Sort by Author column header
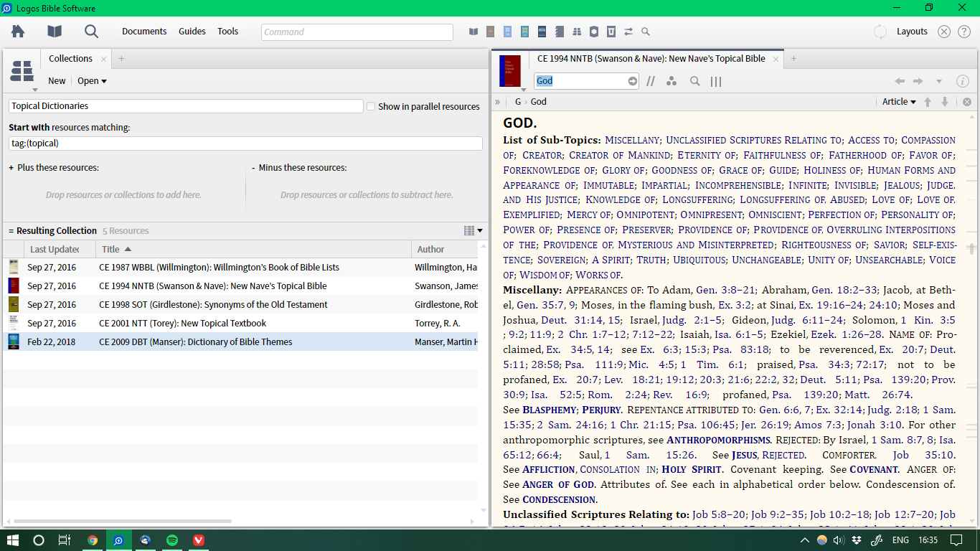Image resolution: width=980 pixels, height=551 pixels. tap(445, 249)
